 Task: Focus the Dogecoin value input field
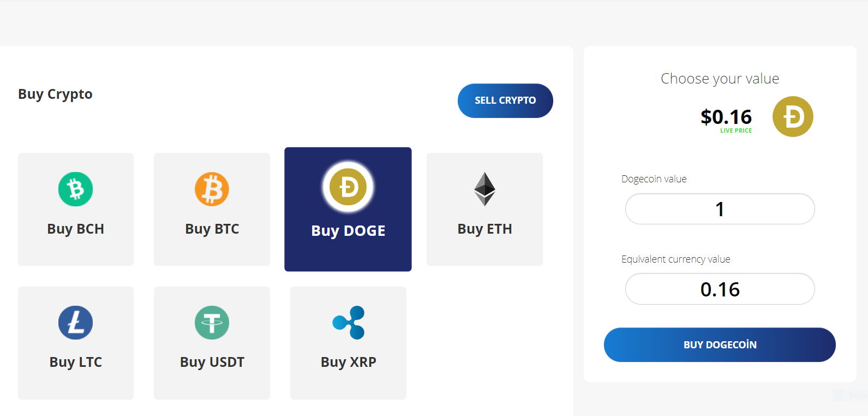(720, 209)
